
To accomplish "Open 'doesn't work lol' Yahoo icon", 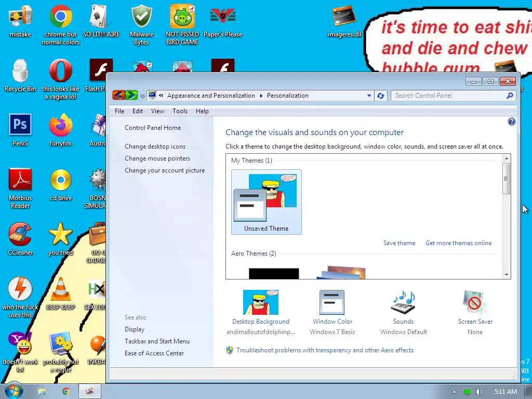I will pos(20,352).
